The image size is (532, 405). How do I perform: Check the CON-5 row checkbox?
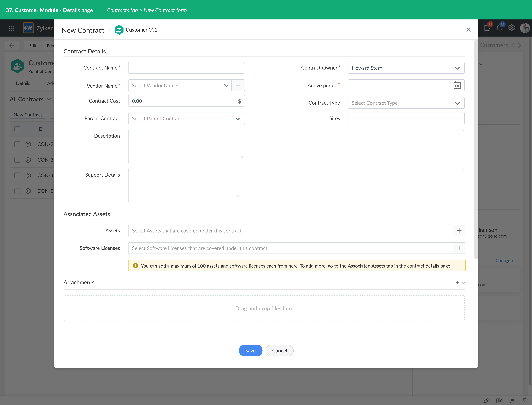(17, 191)
